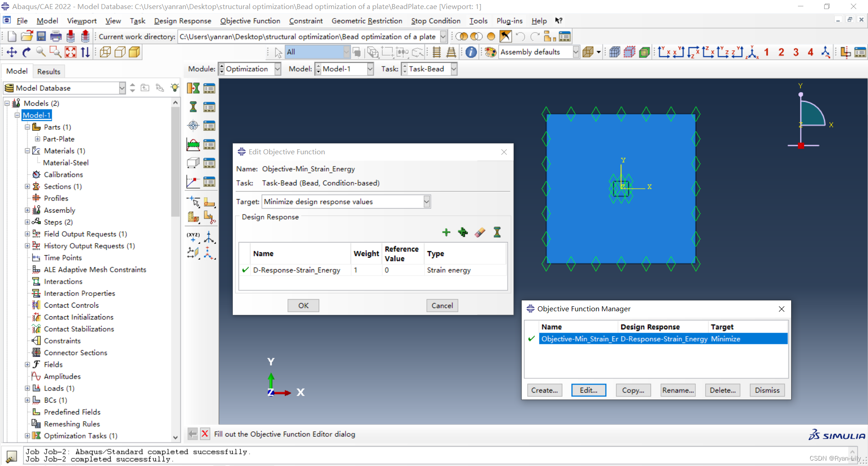Open the color code palette icon
Screen dimensions: 868x466
pos(491,52)
